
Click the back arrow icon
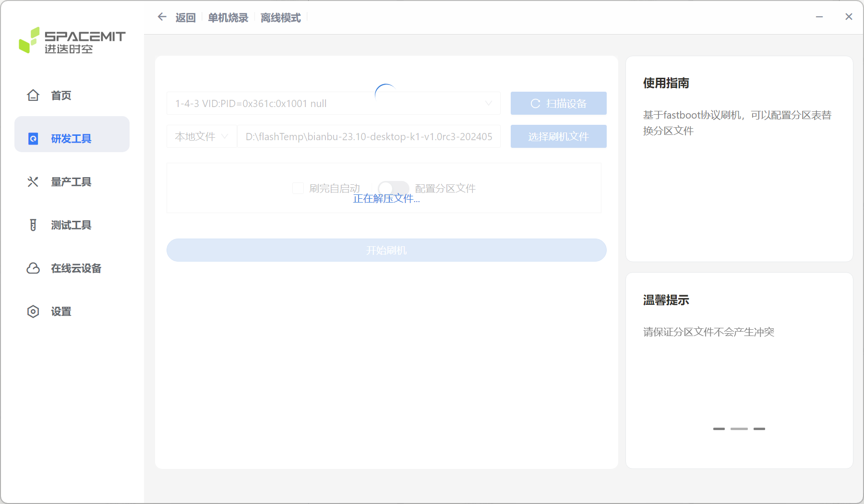[x=162, y=17]
